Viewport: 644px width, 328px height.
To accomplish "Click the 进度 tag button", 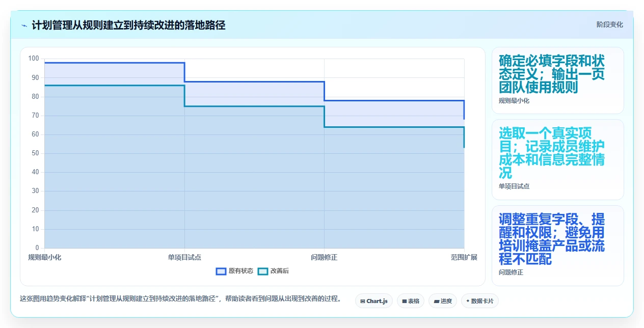I will [443, 301].
